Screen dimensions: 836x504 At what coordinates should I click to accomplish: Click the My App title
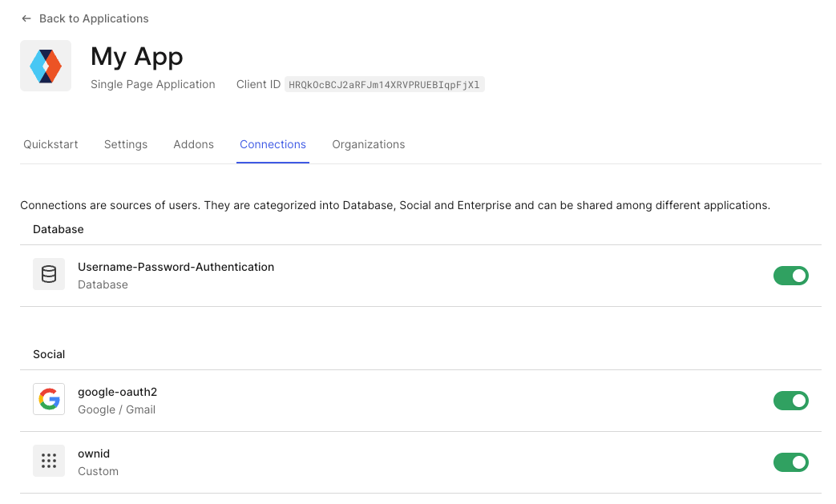tap(137, 56)
